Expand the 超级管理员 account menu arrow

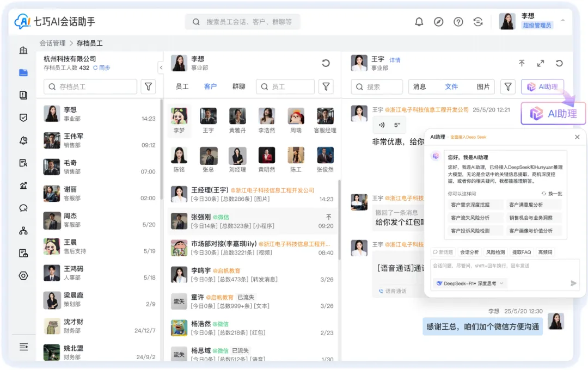coord(562,20)
